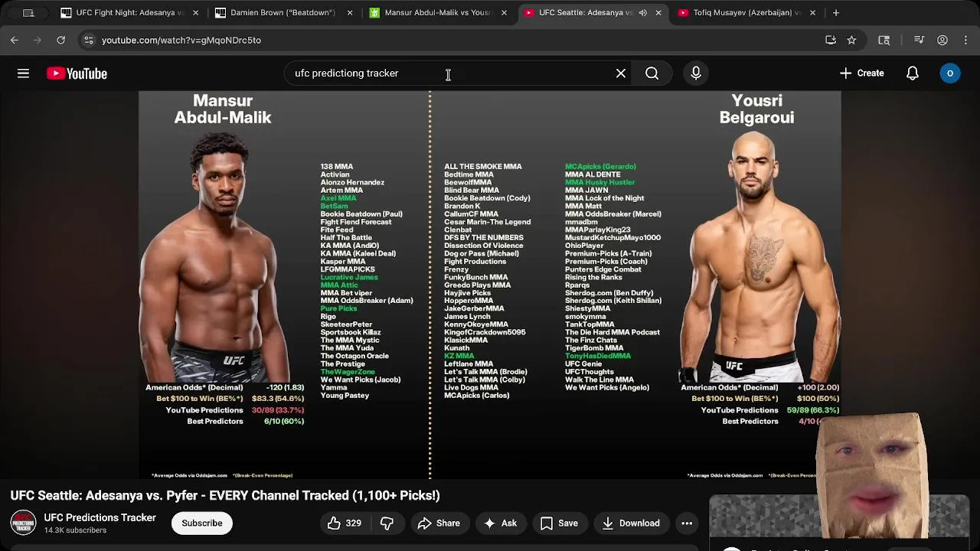Image resolution: width=980 pixels, height=551 pixels.
Task: Click the video title text
Action: 225,496
